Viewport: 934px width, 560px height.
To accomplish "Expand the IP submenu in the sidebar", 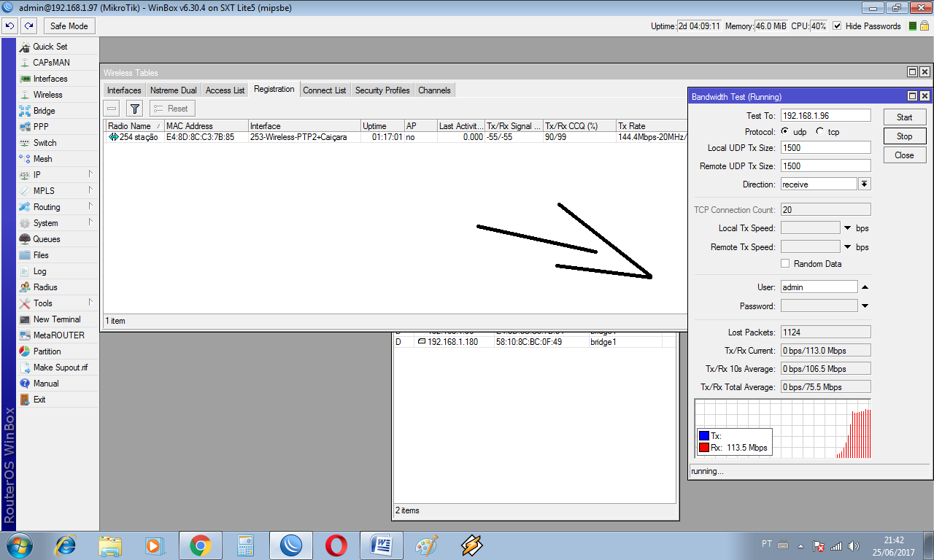I will pyautogui.click(x=91, y=174).
